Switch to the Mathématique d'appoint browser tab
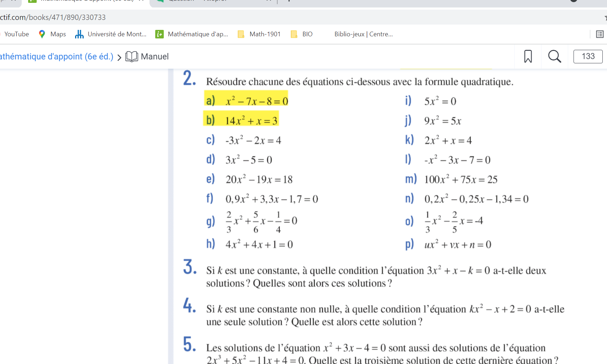The height and width of the screenshot is (364, 607). pos(85,1)
